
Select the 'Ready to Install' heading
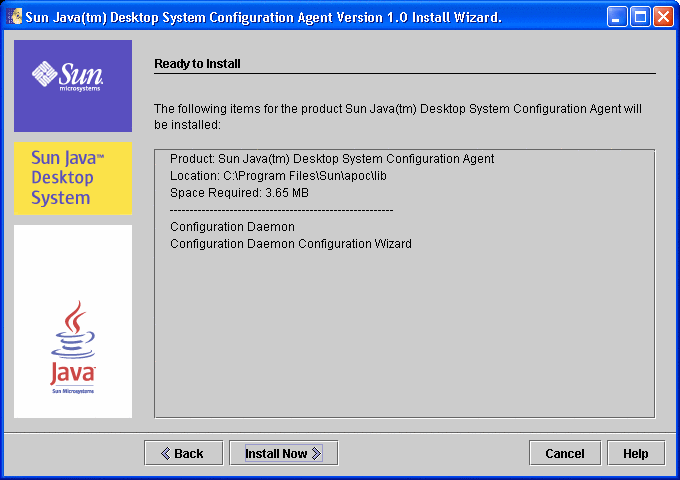tap(197, 64)
